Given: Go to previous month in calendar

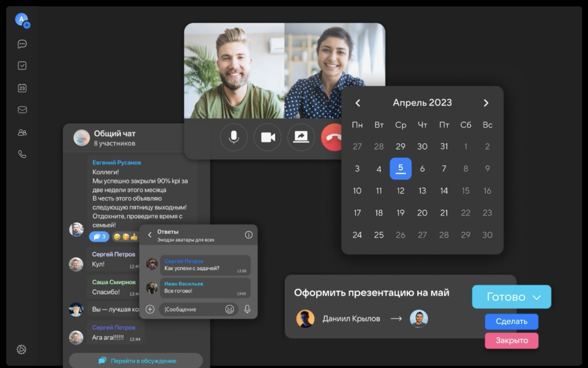Looking at the screenshot, I should tap(358, 103).
